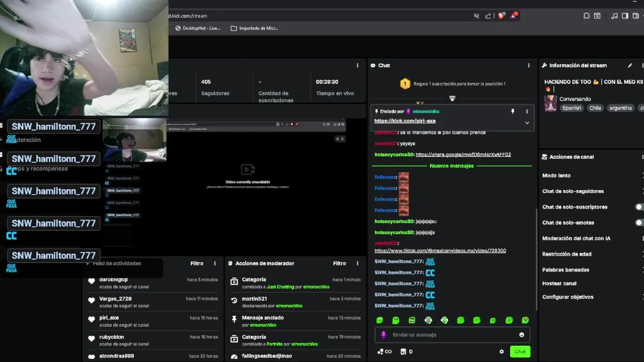The height and width of the screenshot is (362, 644).
Task: Open Brave Rewards triangle icon
Action: 514,16
